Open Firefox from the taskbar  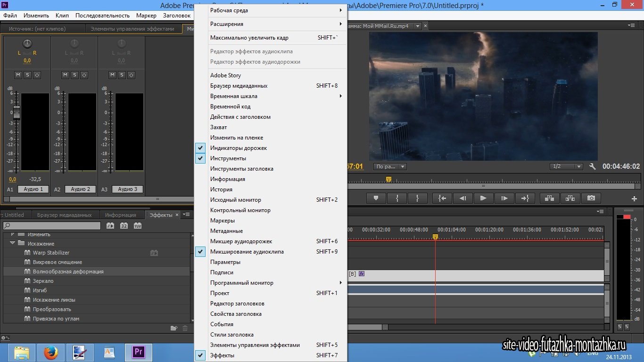point(50,352)
